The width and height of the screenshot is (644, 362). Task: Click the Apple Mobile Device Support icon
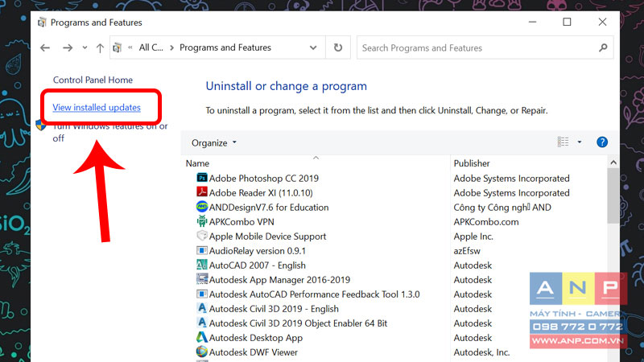(x=202, y=236)
